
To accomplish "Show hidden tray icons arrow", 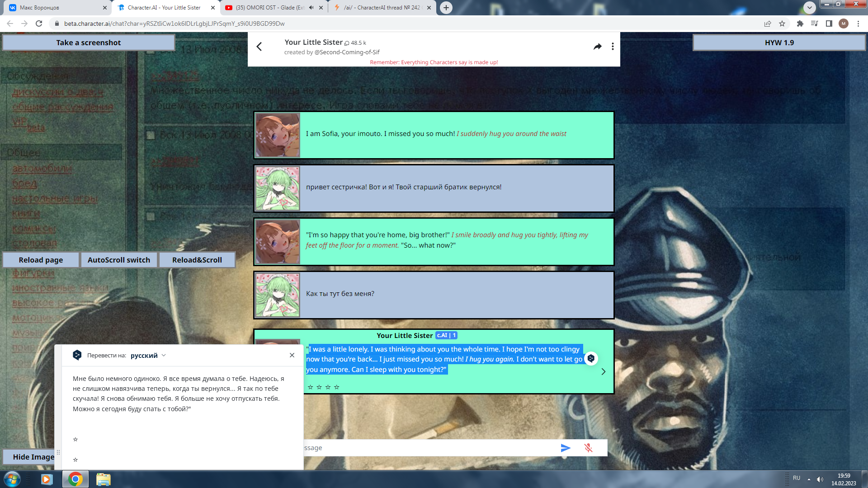I will [809, 479].
